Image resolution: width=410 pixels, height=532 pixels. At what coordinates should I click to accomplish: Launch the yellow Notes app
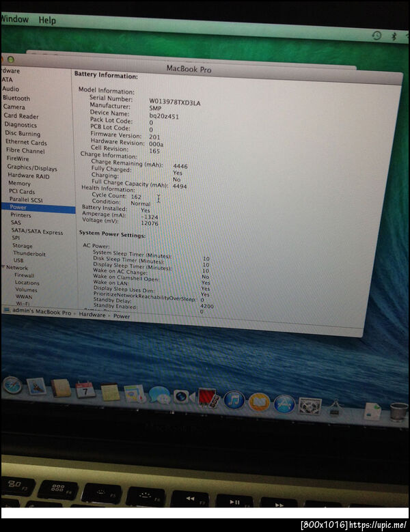[110, 392]
